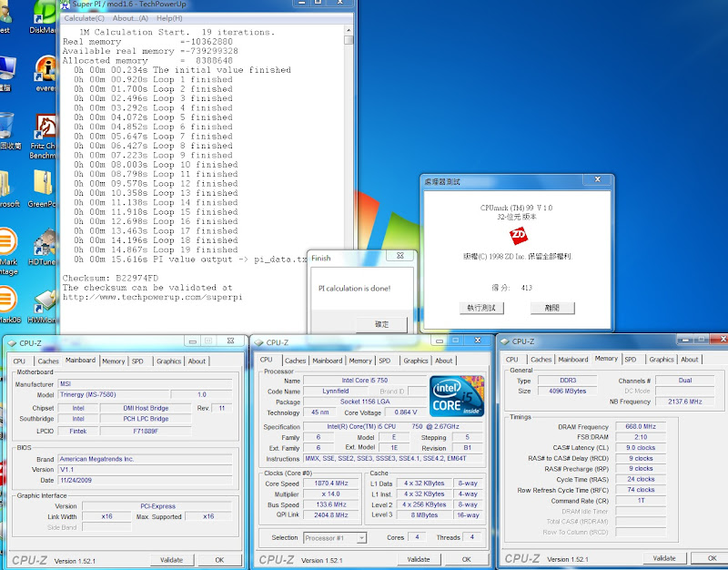Close the Finish dialog with its X

click(400, 256)
